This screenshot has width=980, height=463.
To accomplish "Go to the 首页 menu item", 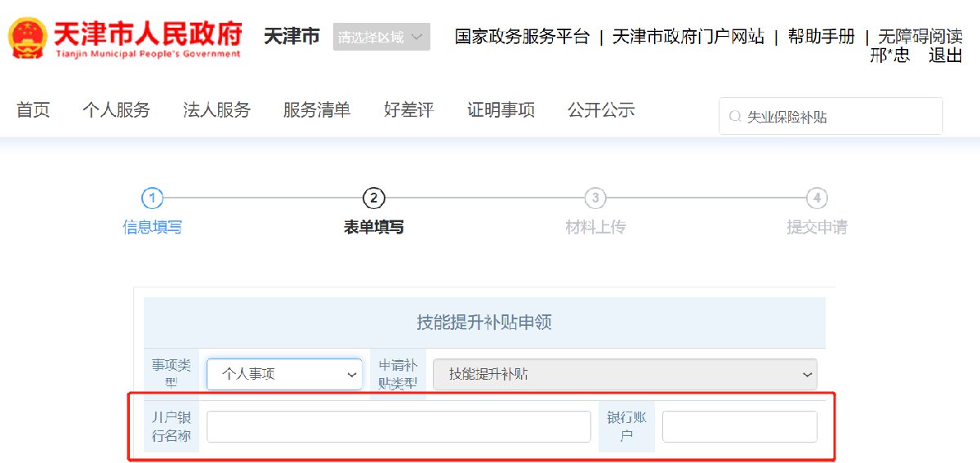I will coord(33,110).
